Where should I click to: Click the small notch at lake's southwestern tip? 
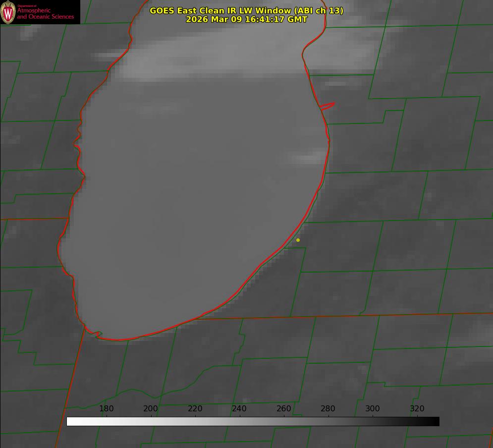[x=99, y=334]
